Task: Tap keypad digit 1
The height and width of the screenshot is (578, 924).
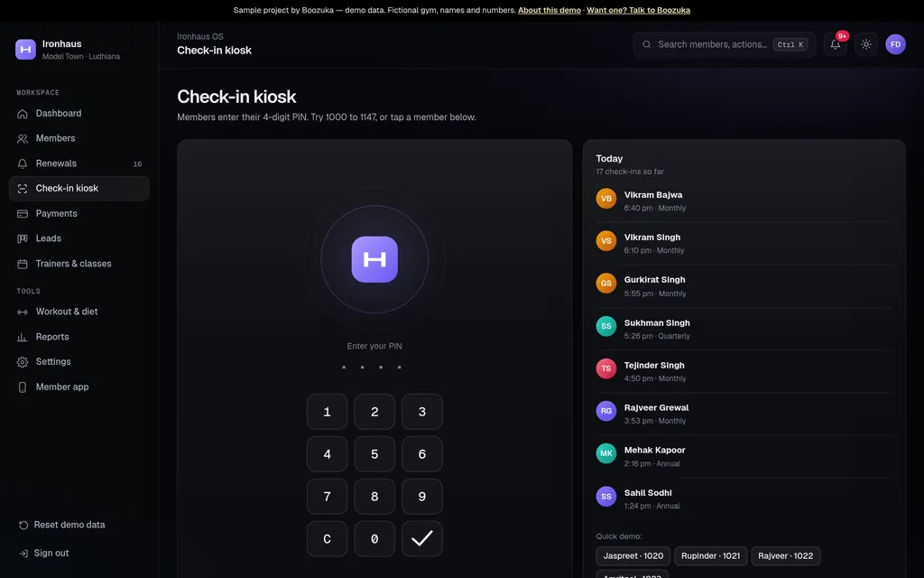Action: pos(327,412)
